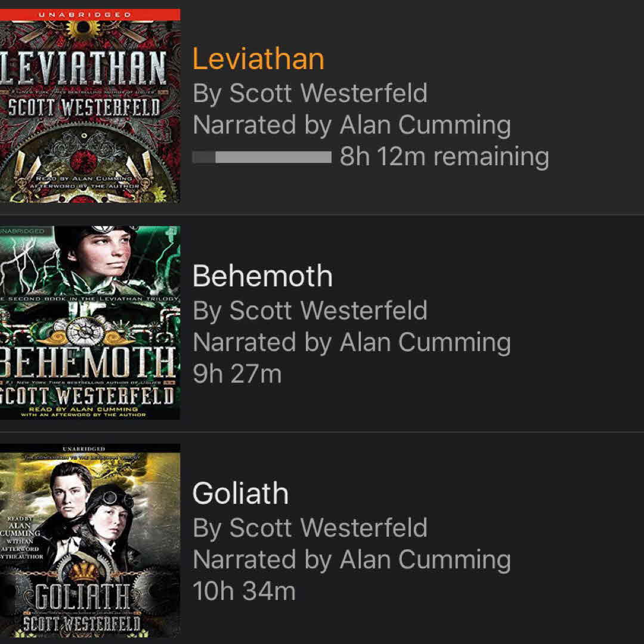Image resolution: width=644 pixels, height=644 pixels.
Task: Click the Scott Westerfeld name on Behemoth cover
Action: click(x=88, y=395)
